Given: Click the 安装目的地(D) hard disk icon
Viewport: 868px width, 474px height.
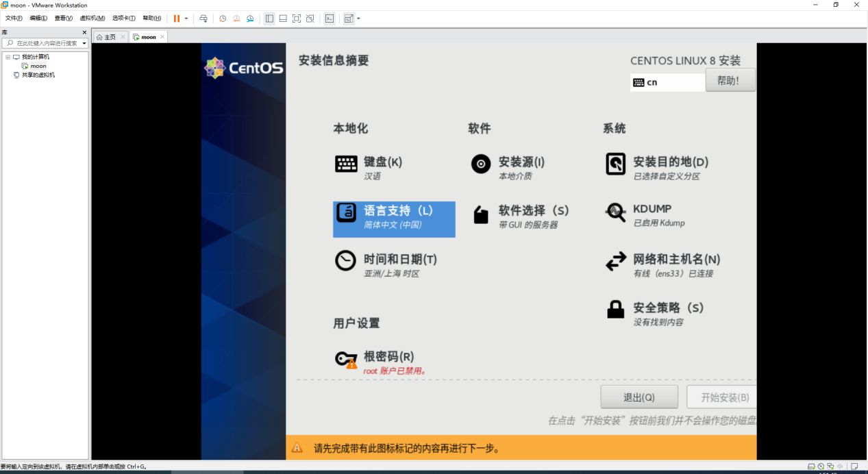Looking at the screenshot, I should 616,164.
